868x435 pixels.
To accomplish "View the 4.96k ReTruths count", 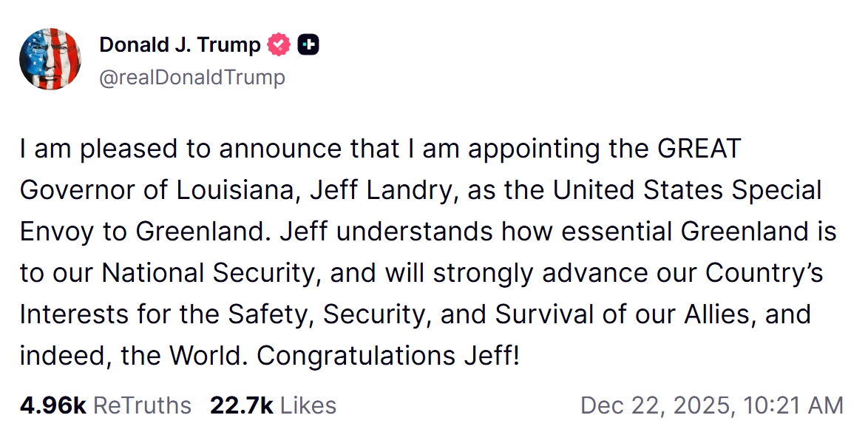I will [53, 405].
